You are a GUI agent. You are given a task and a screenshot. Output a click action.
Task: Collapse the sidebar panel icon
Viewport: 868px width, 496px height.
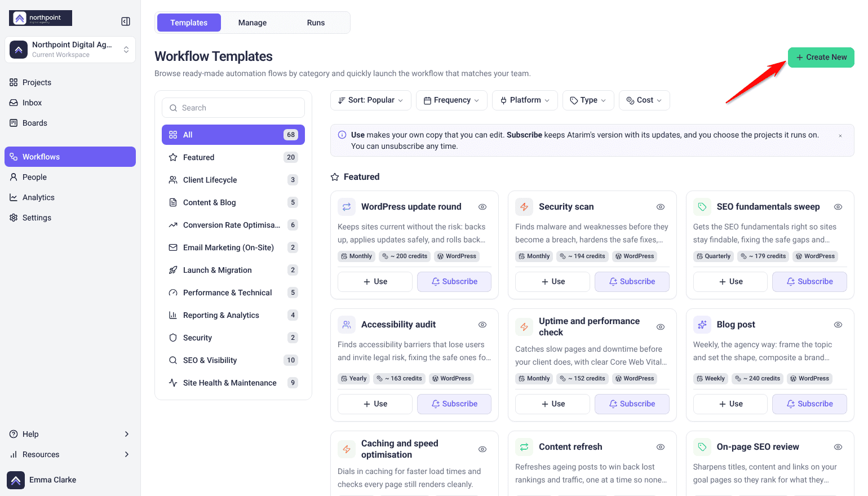pyautogui.click(x=126, y=21)
